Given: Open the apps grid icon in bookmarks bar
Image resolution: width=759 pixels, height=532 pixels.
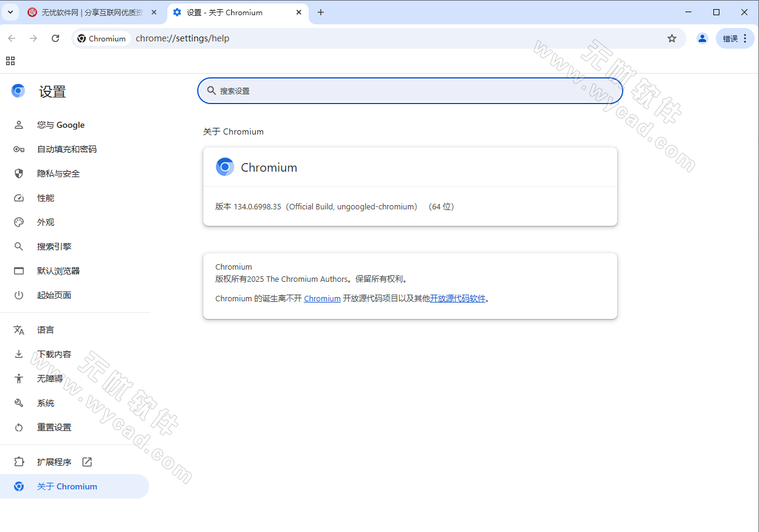Looking at the screenshot, I should point(10,61).
